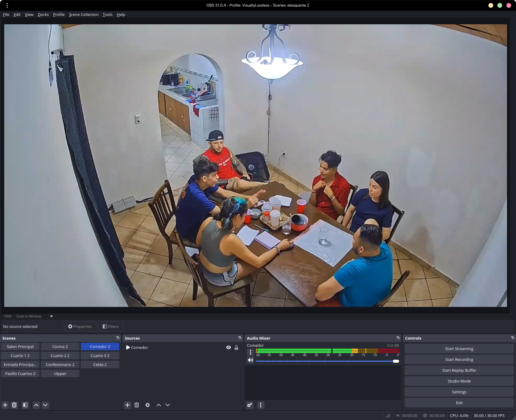Viewport: 516px width, 420px height.
Task: Open the Docks menu
Action: 43,14
